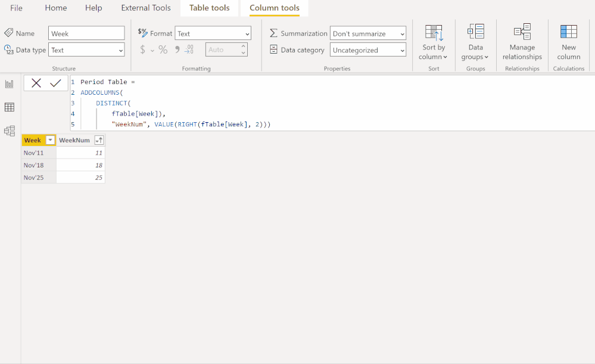Open the Sort by column menu
595x364 pixels.
[434, 42]
